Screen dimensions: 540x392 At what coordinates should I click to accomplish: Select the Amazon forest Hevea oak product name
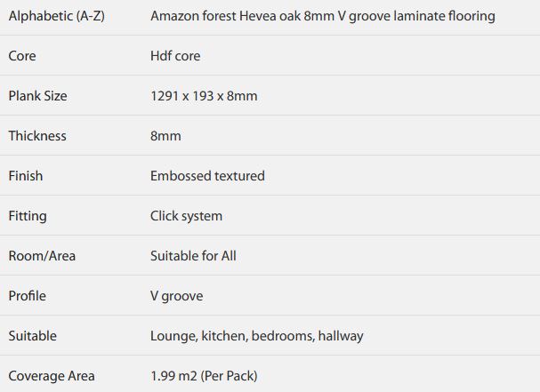pyautogui.click(x=323, y=16)
